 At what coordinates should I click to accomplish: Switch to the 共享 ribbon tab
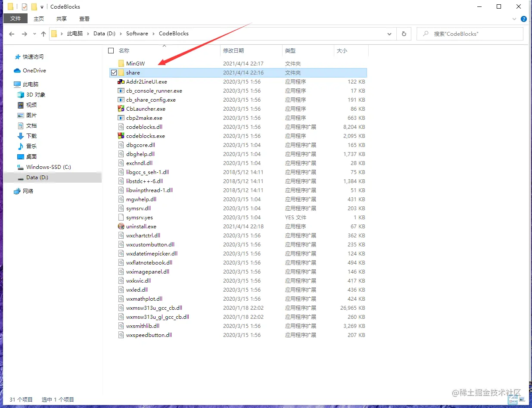[x=62, y=19]
